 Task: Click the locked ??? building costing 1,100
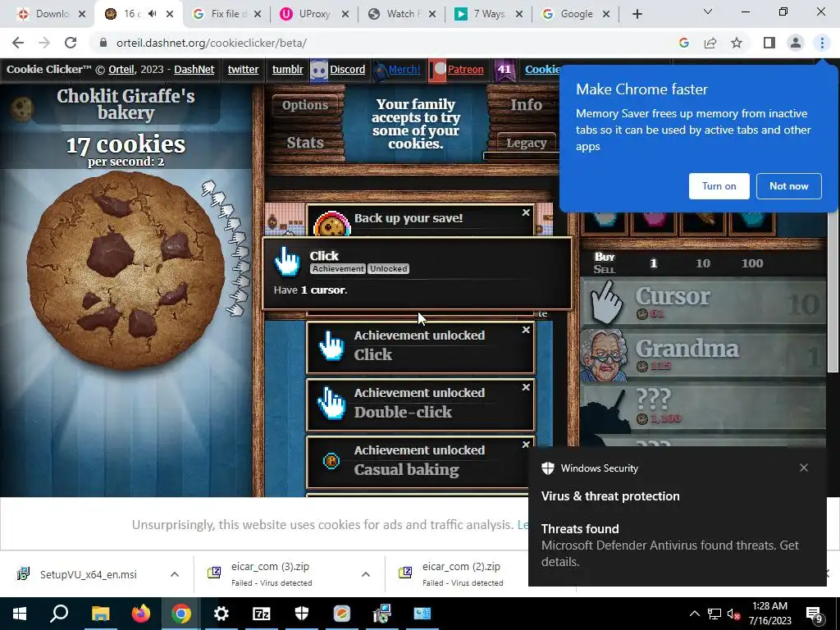pos(703,409)
